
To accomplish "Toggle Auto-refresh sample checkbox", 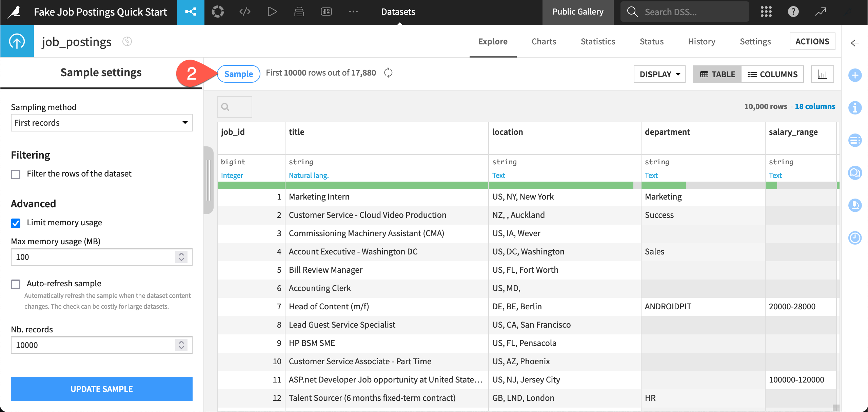I will (x=16, y=283).
